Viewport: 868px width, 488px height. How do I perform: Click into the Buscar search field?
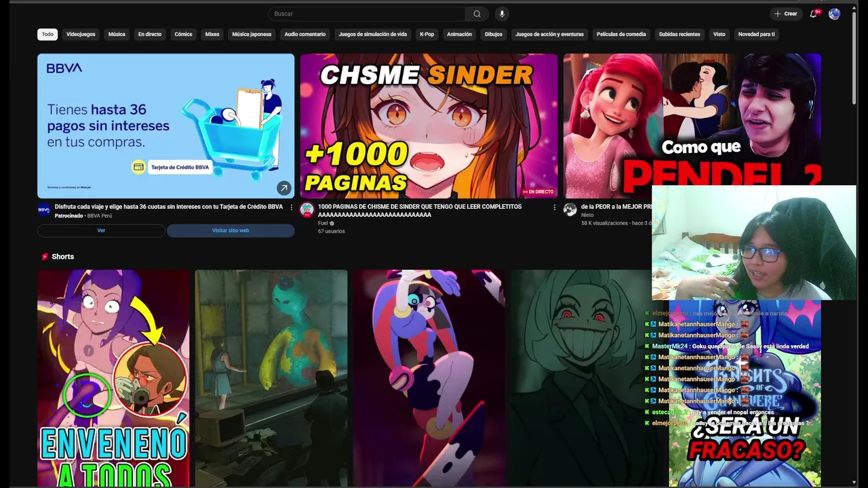(367, 14)
